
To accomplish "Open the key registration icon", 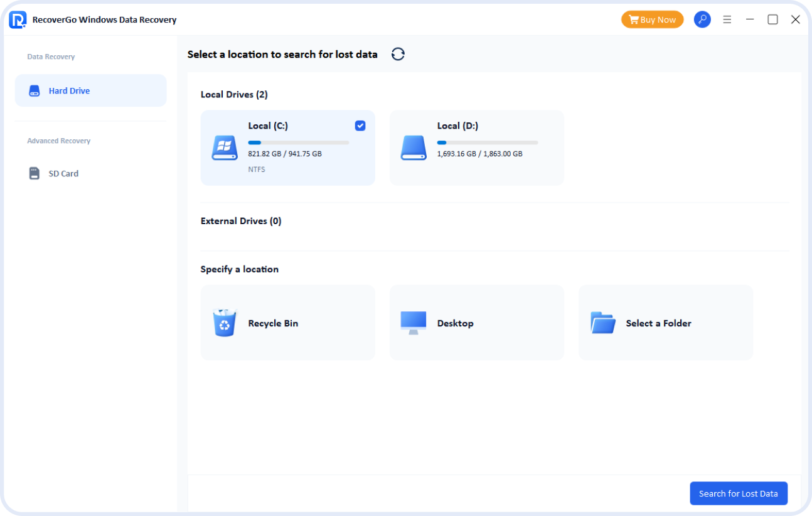I will pyautogui.click(x=702, y=19).
